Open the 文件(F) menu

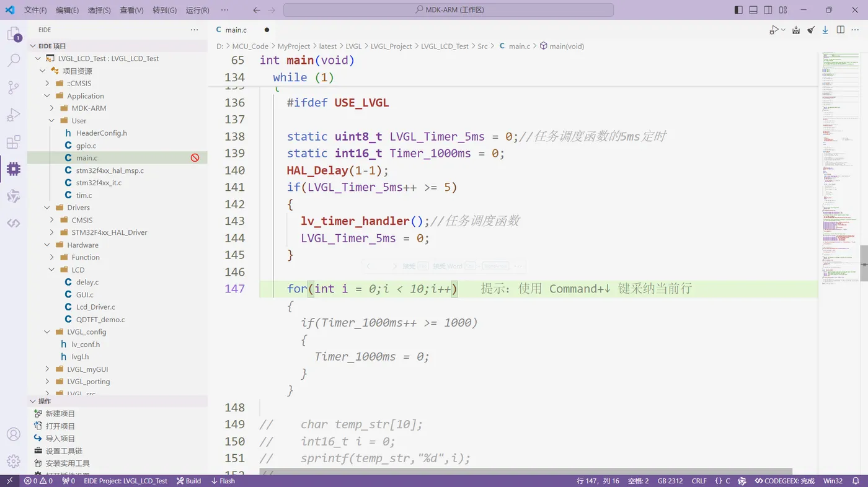pyautogui.click(x=35, y=10)
